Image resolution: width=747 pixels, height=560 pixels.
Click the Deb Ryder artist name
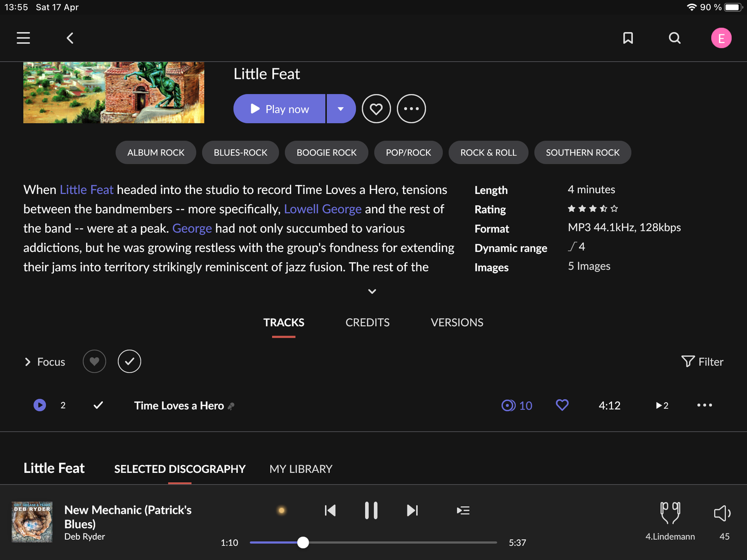[85, 537]
